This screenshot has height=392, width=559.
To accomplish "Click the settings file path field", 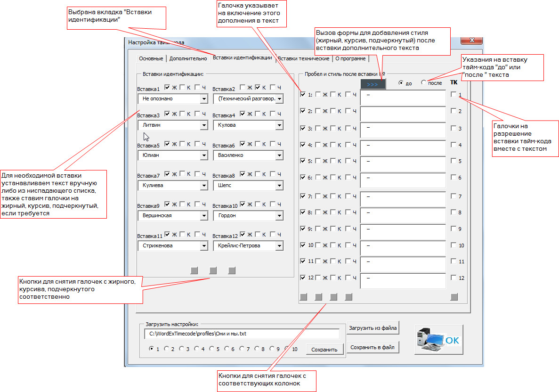I will point(242,334).
